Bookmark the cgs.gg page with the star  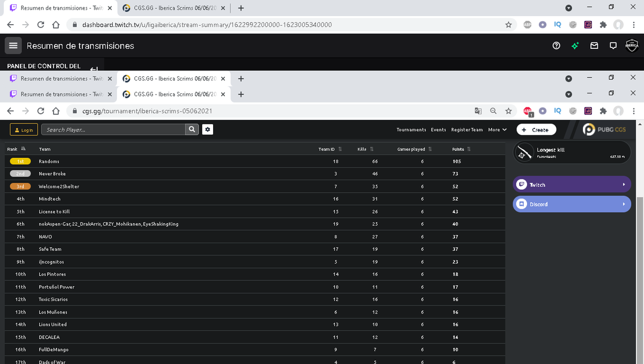coord(508,111)
